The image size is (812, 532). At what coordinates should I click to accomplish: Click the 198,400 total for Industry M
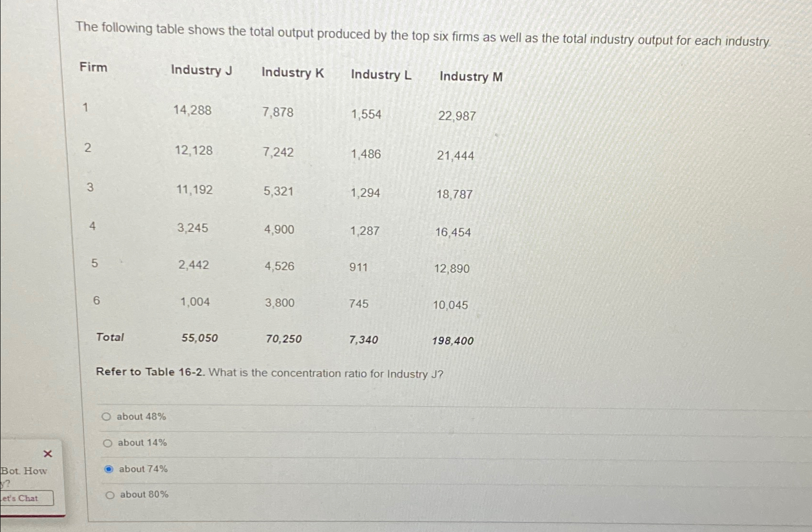click(453, 340)
